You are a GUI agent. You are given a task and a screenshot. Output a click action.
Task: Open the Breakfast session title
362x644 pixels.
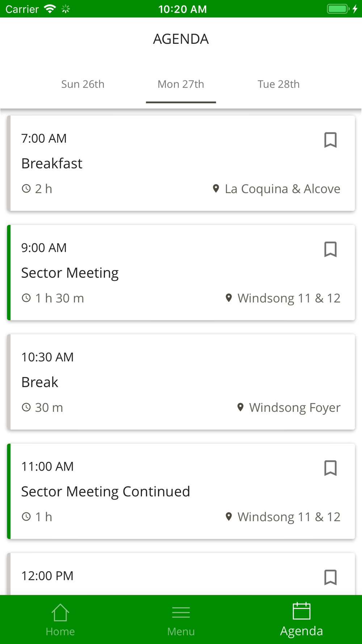click(x=52, y=163)
